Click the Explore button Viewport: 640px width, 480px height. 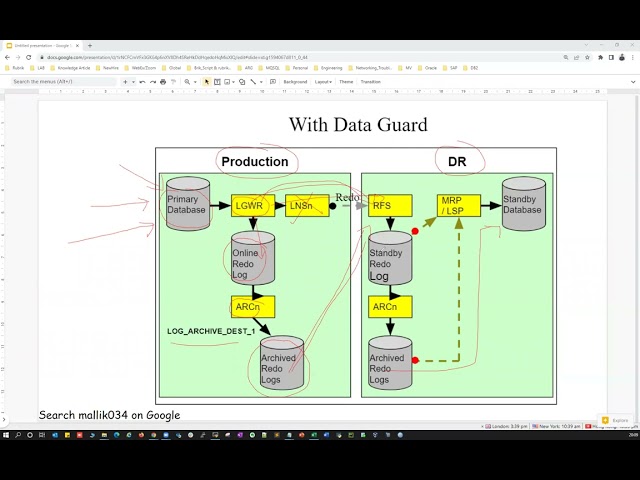616,420
